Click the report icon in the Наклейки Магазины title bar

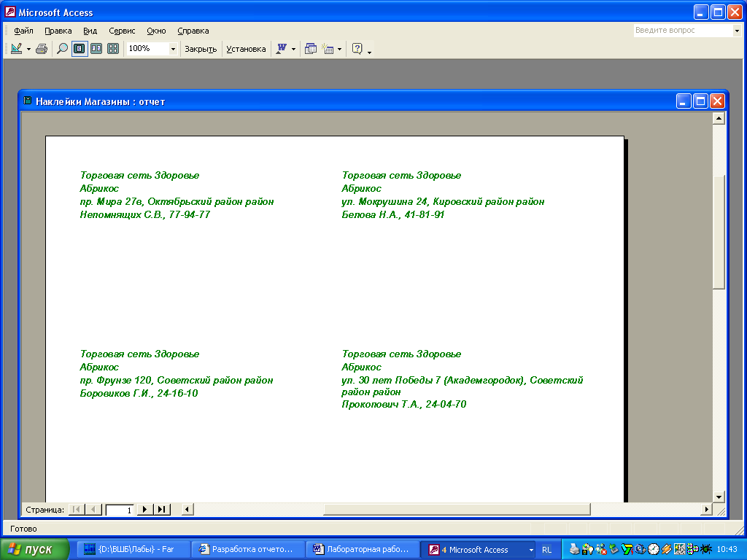coord(28,101)
